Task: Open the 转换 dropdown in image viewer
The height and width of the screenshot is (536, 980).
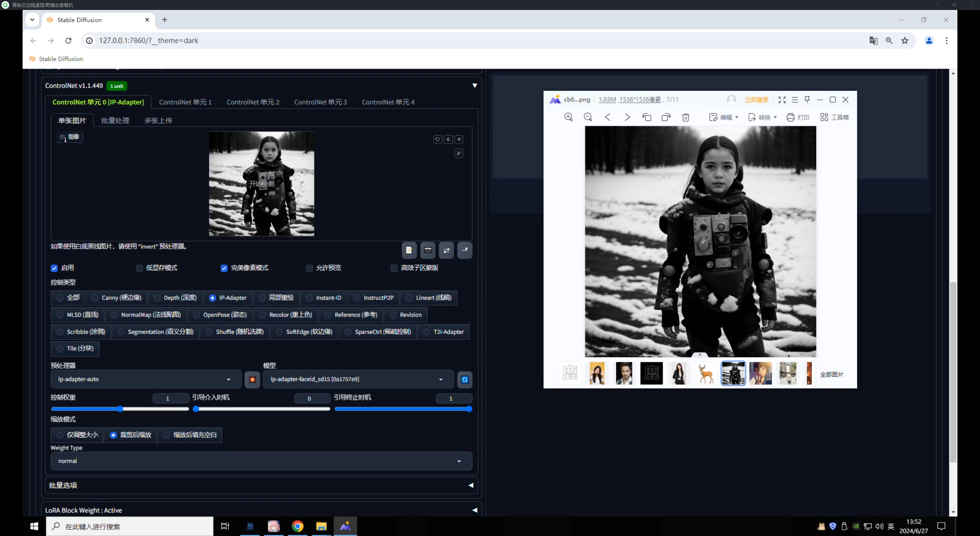Action: coord(763,117)
